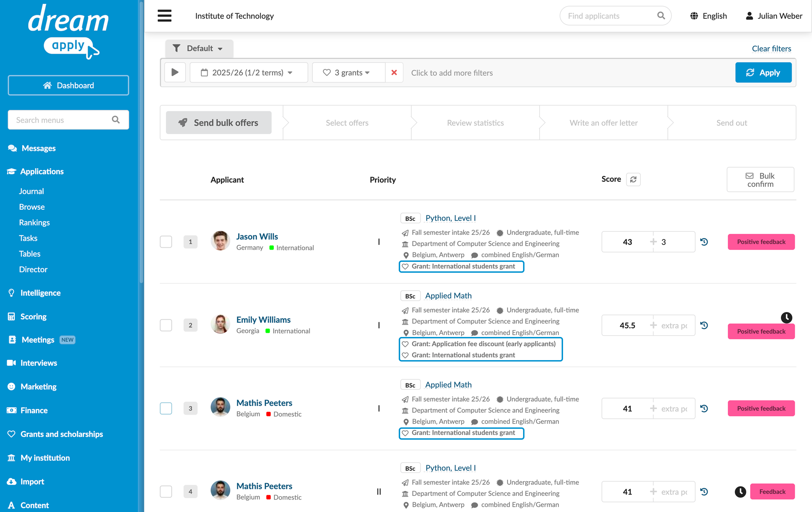Click the clock icon above Emily Williams feedback

point(786,317)
